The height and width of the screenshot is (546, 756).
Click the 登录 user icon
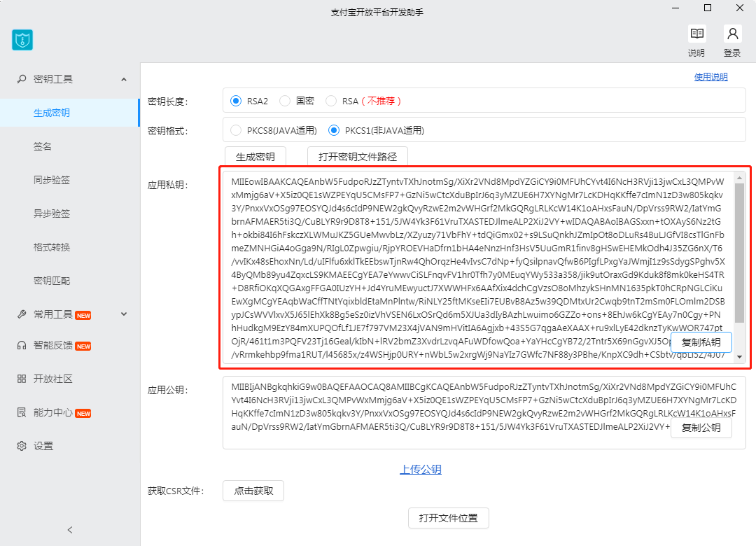click(732, 34)
